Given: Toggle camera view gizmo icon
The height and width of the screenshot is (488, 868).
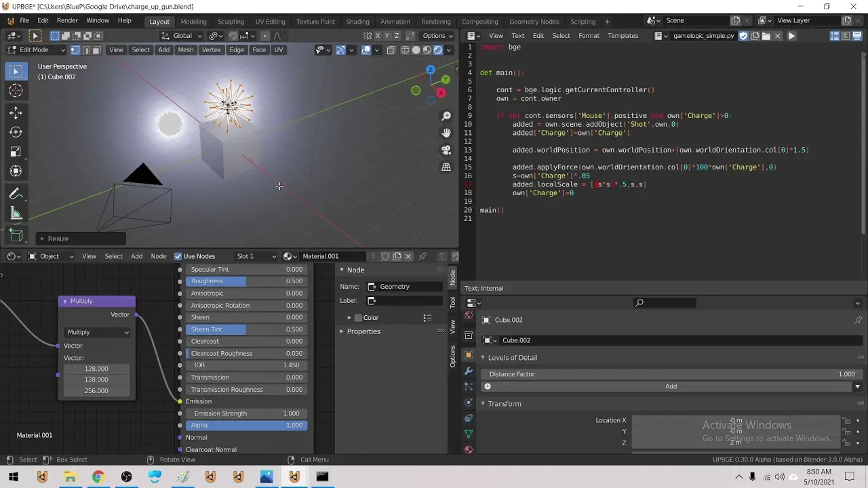Looking at the screenshot, I should pyautogui.click(x=446, y=150).
